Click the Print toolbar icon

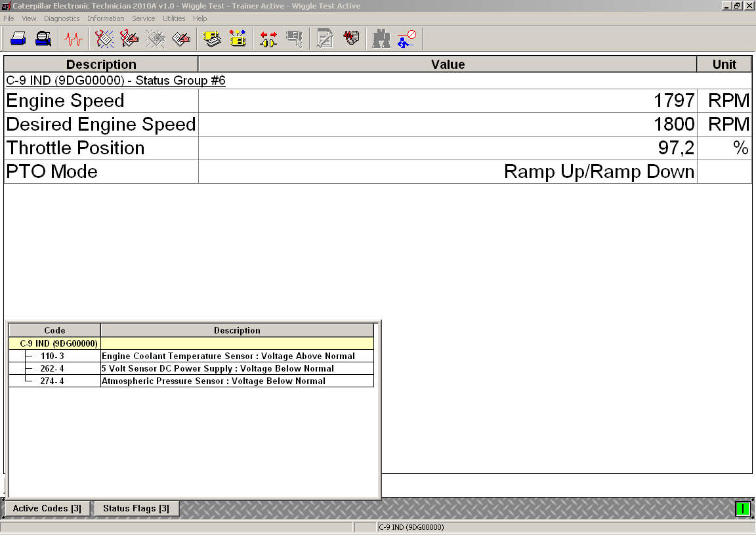[x=18, y=39]
